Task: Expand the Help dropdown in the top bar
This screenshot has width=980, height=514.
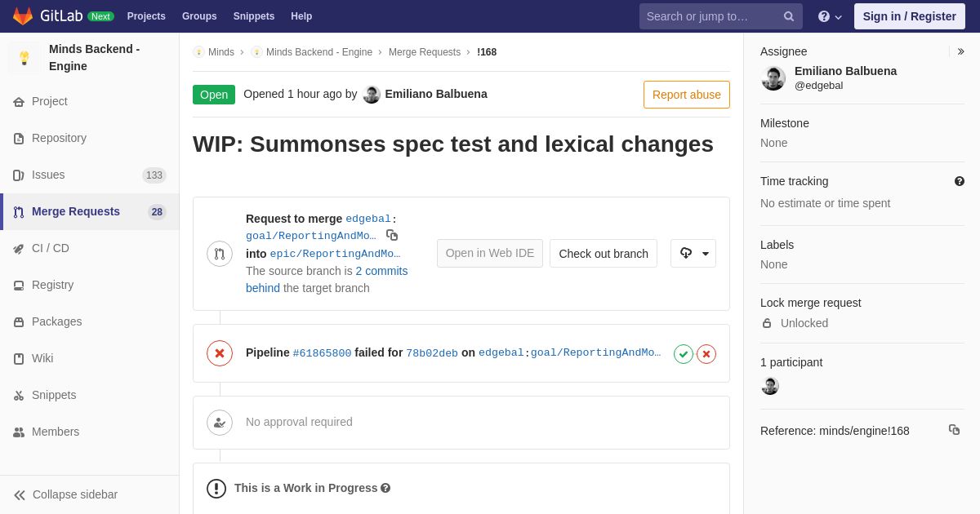Action: pos(830,16)
